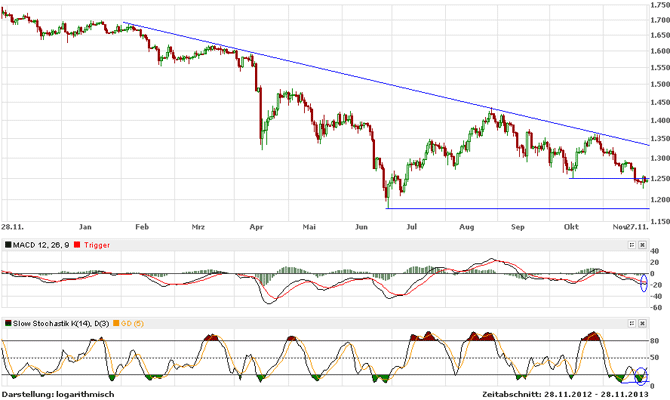Click black Slow Stochastik legend swatch
The height and width of the screenshot is (400, 670).
[7, 324]
